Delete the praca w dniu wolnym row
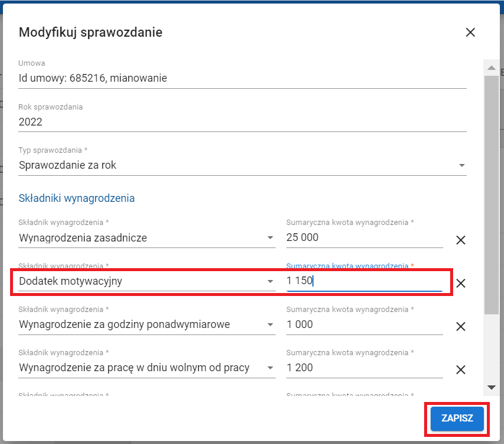Image resolution: width=504 pixels, height=444 pixels. [x=461, y=369]
